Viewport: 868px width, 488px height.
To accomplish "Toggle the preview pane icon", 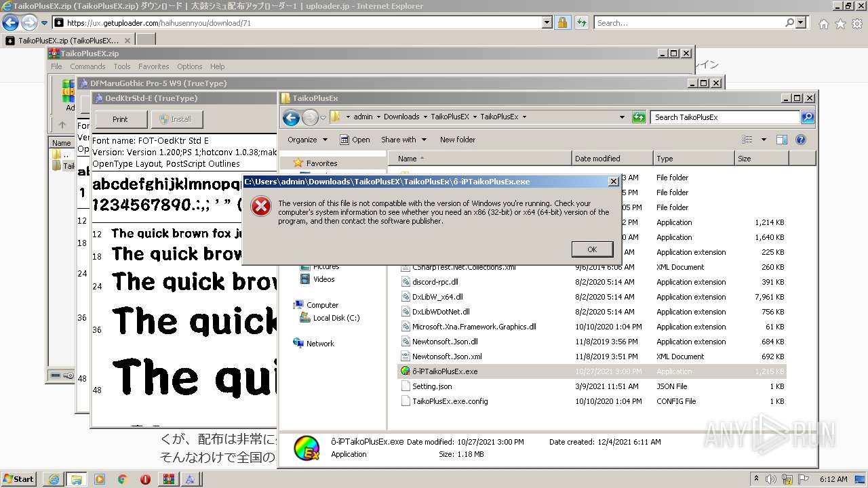I will [782, 140].
